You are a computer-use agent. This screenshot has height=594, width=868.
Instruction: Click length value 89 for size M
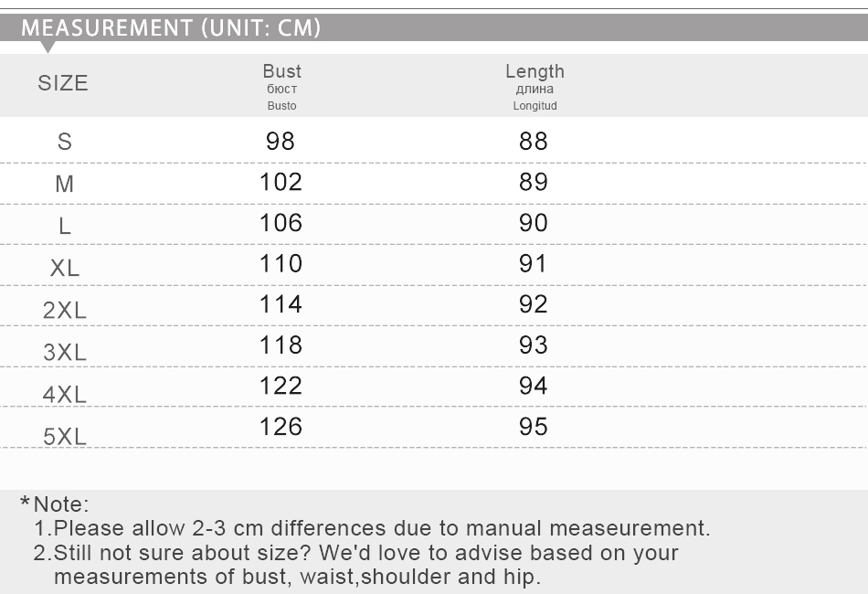pyautogui.click(x=533, y=182)
